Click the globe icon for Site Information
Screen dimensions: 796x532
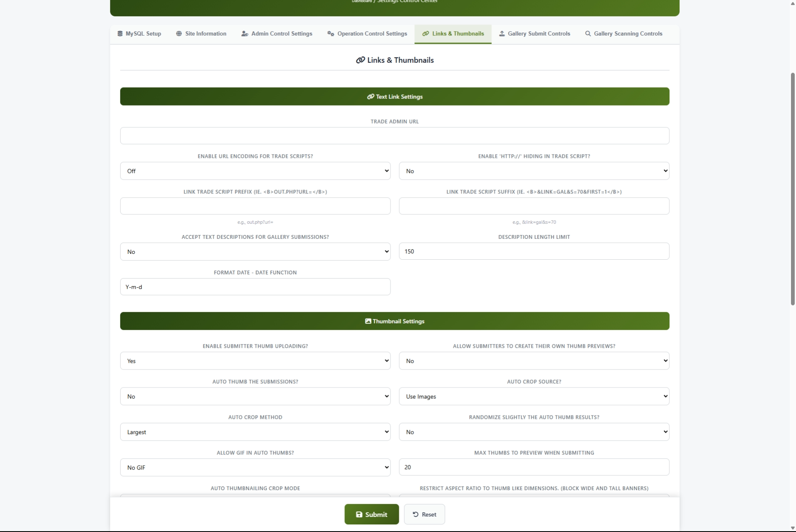pos(179,34)
